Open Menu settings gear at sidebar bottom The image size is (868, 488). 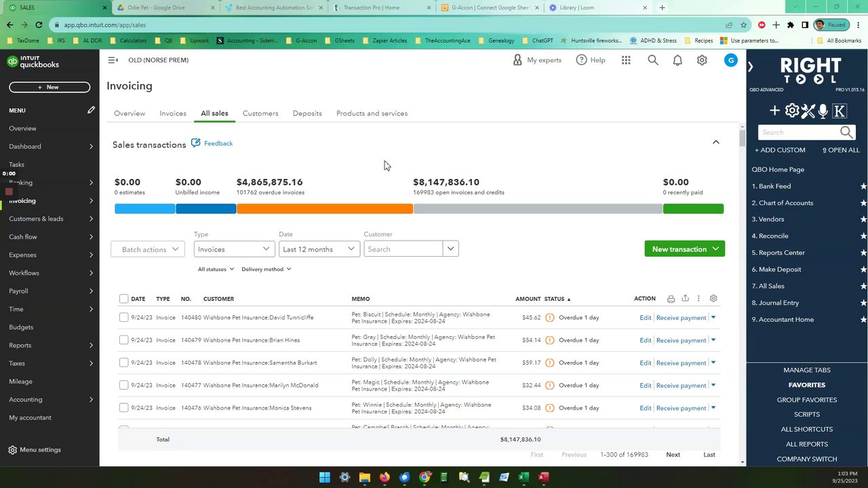[x=12, y=450]
